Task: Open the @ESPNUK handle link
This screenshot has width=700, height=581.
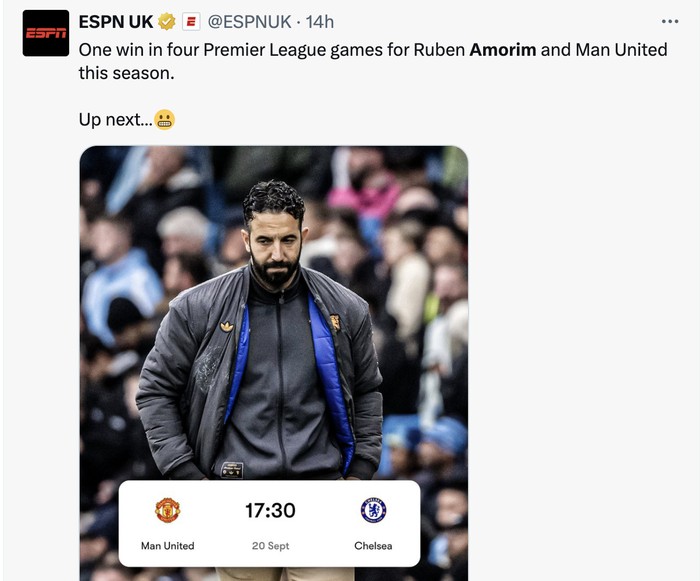Action: pyautogui.click(x=250, y=21)
